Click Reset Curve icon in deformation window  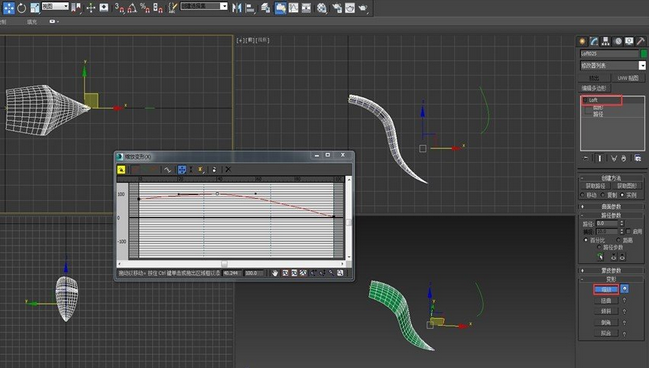(214, 170)
